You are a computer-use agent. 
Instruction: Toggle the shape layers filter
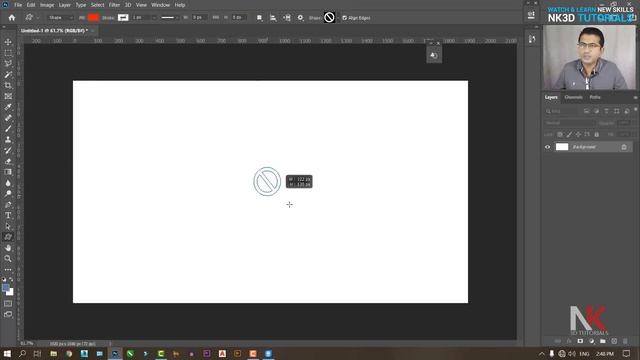click(616, 111)
